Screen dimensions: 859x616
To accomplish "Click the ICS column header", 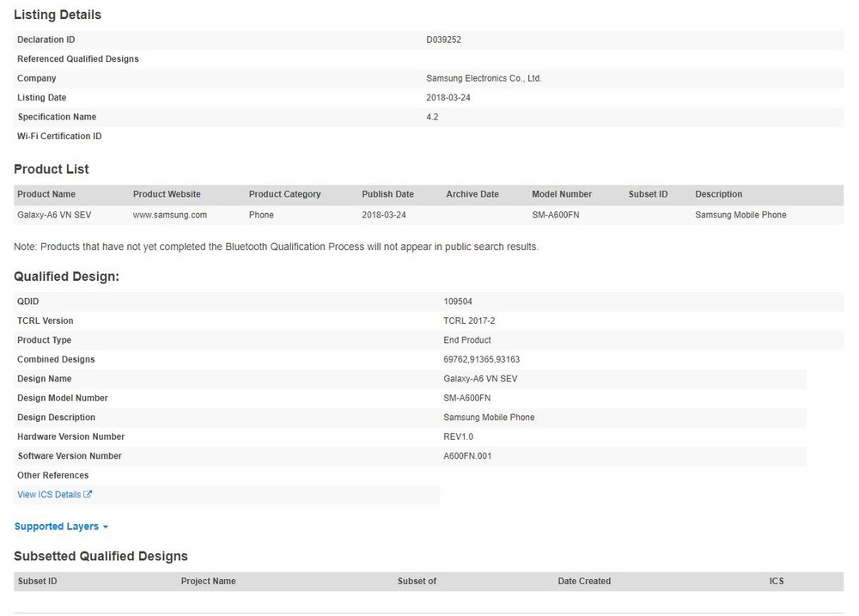I will [x=777, y=581].
